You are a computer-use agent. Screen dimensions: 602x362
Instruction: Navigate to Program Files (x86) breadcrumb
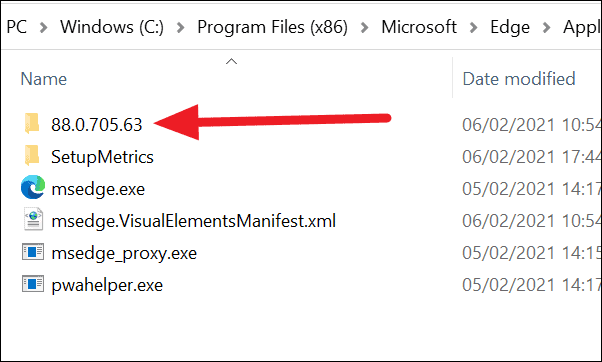[x=272, y=27]
